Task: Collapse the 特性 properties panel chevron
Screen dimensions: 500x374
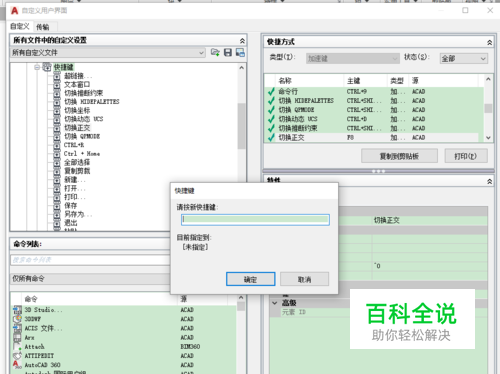Action: click(489, 181)
